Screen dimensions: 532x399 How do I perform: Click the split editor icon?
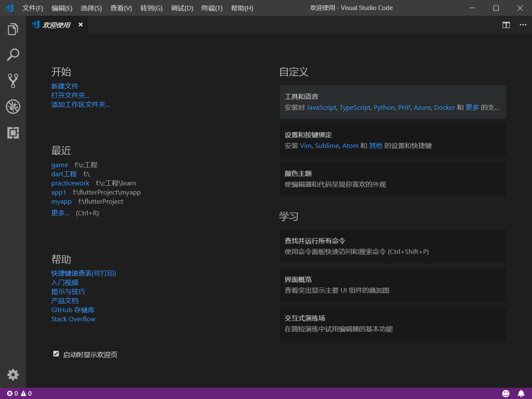point(506,25)
